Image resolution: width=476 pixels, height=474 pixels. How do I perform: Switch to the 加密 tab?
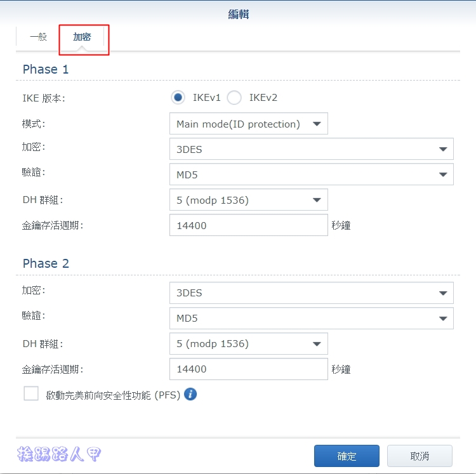coord(82,37)
